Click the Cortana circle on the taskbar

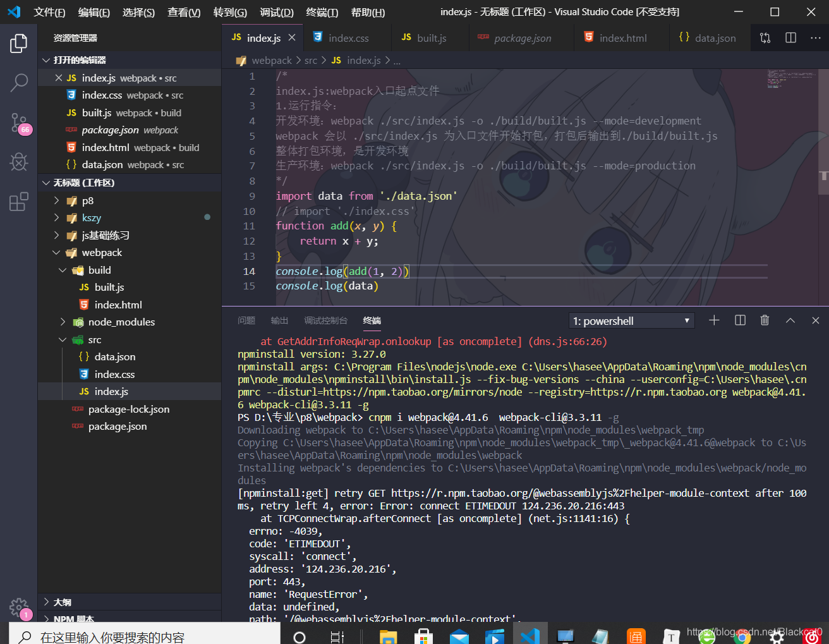[x=300, y=636]
